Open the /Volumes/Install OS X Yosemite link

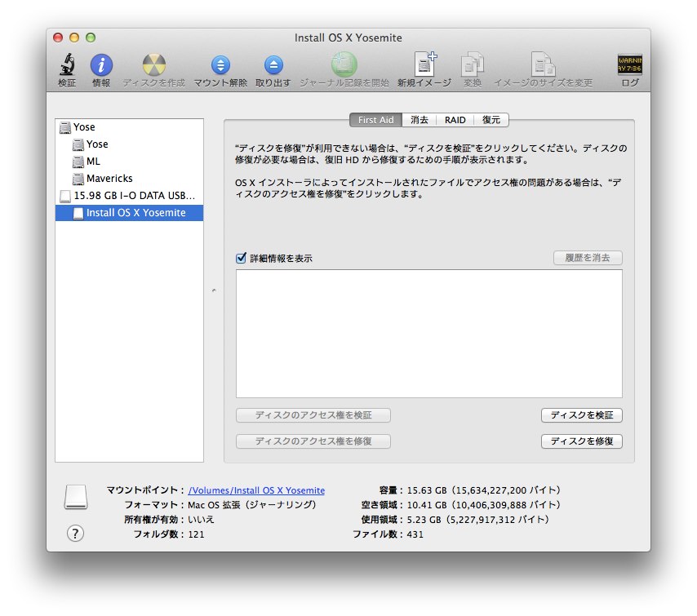pos(256,490)
